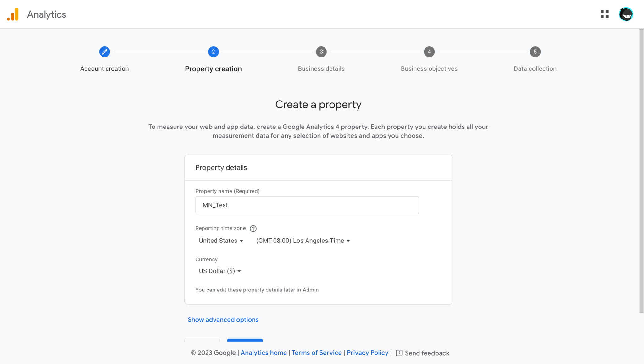Click the Send feedback speech-bubble icon
Viewport: 644px width, 364px height.
(399, 353)
